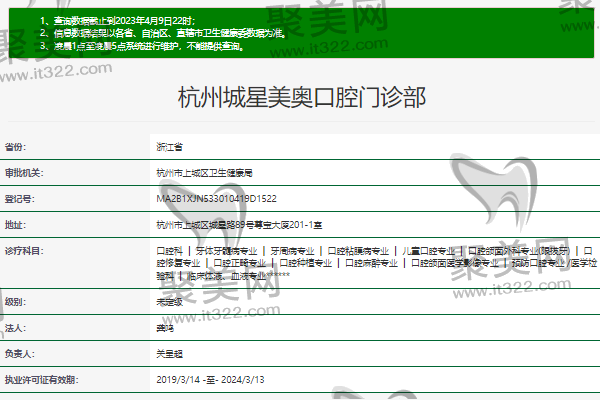This screenshot has width=600, height=400.
Task: Select the 法人 row label
Action: (x=15, y=327)
